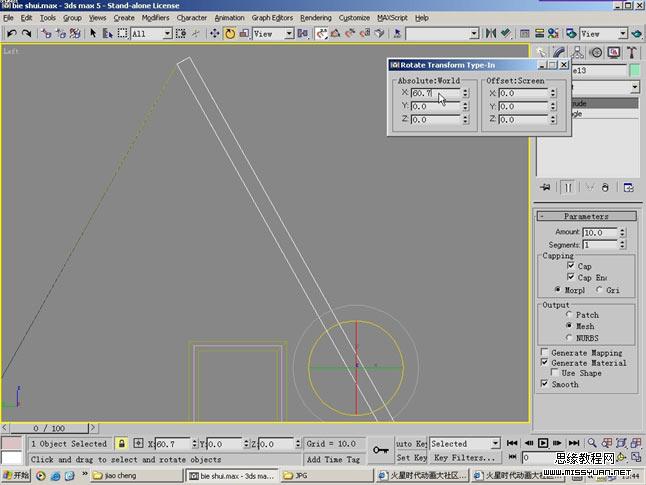Image resolution: width=646 pixels, height=485 pixels.
Task: Click the Quick Render teapot icon
Action: click(637, 33)
